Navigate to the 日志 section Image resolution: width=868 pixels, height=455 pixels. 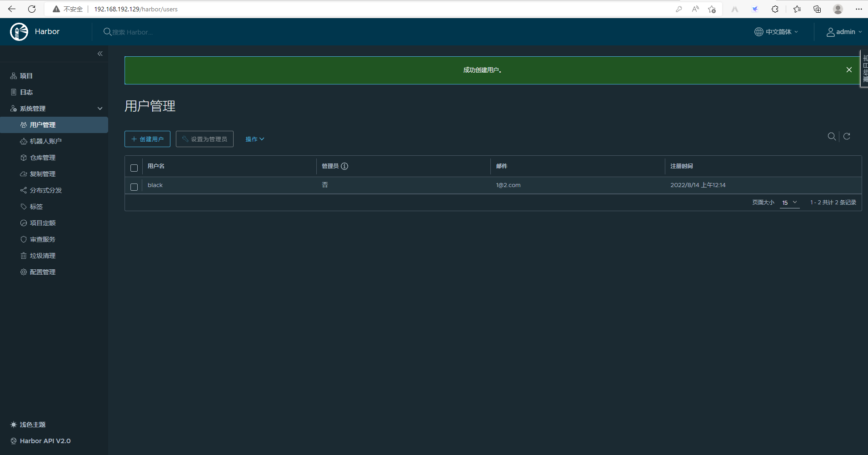click(x=26, y=92)
